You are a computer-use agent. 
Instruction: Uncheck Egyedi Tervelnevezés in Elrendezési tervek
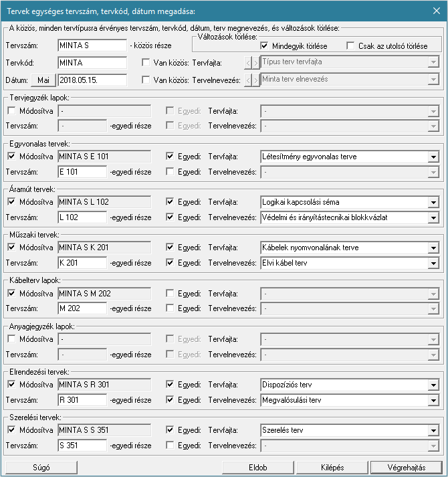170,400
